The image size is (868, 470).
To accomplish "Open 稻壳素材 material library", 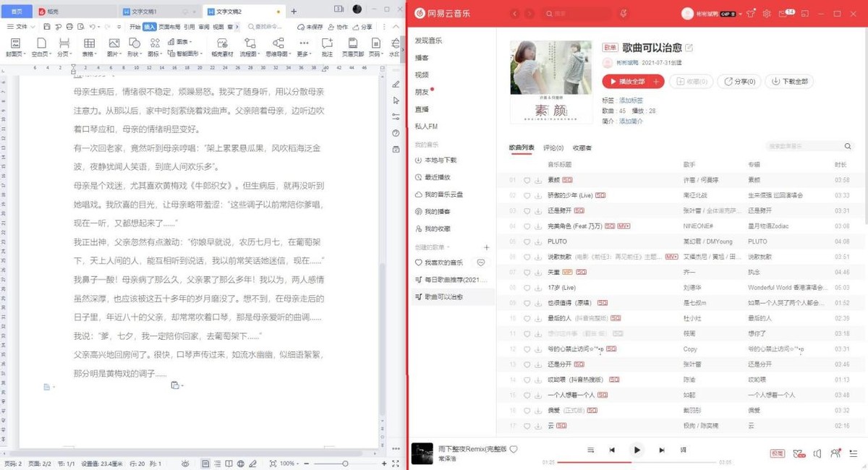I will (x=222, y=47).
